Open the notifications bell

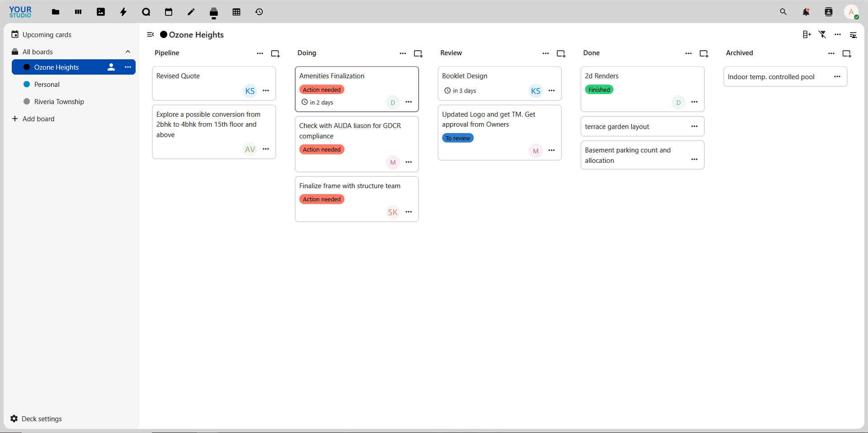coord(806,12)
